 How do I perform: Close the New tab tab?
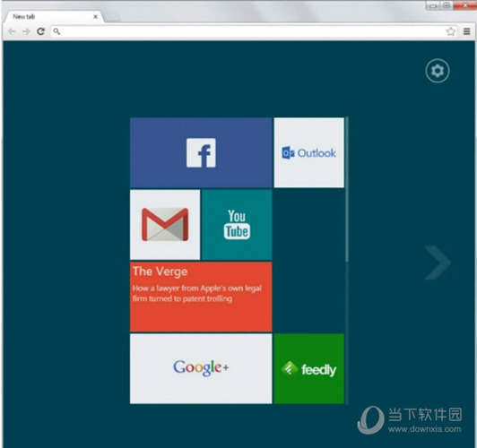95,17
